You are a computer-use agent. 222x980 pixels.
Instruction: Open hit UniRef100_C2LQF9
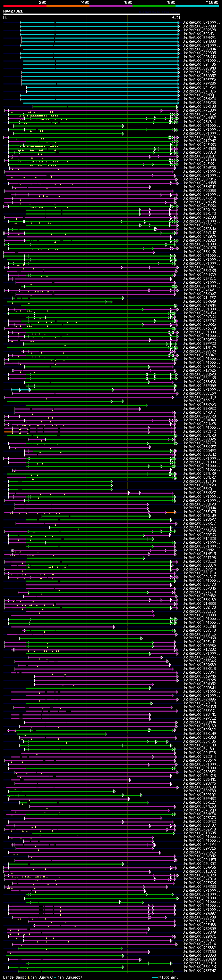click(x=199, y=397)
